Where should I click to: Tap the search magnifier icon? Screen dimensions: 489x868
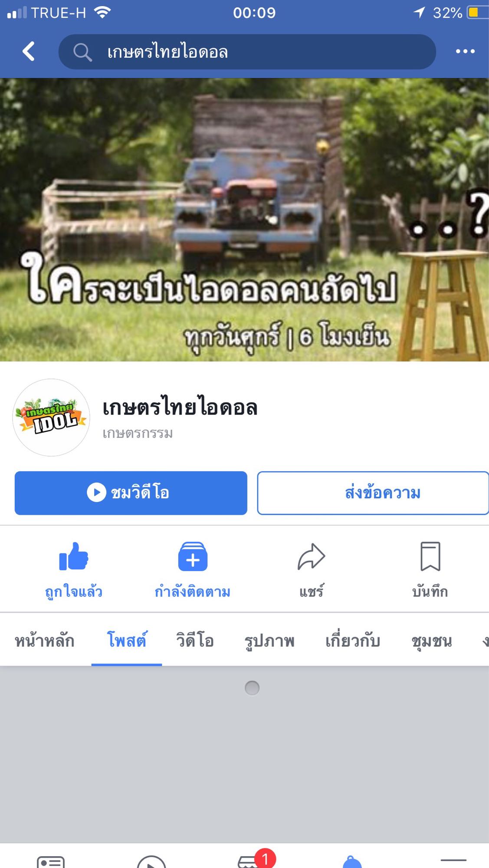82,52
